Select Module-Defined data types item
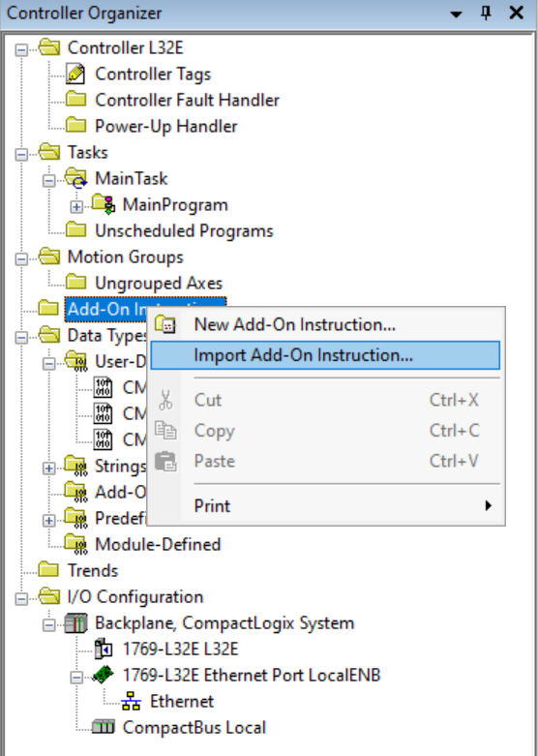Viewport: 538px width, 756px height. pos(158,544)
